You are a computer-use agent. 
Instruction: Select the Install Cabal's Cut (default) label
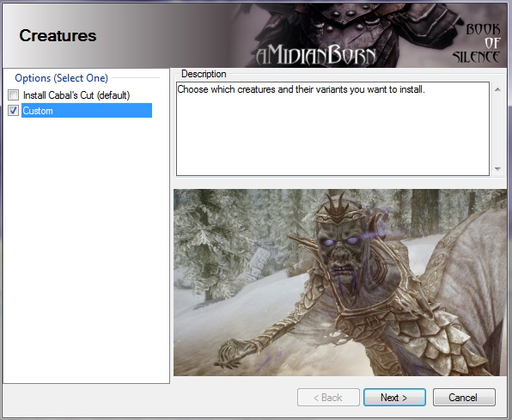(x=76, y=95)
